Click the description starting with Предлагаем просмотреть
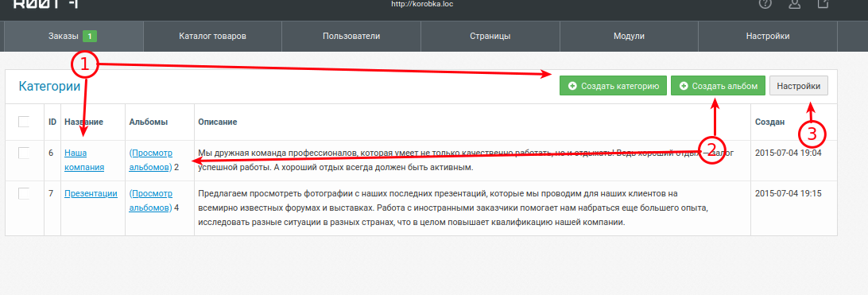Image resolution: width=868 pixels, height=295 pixels. [453, 208]
